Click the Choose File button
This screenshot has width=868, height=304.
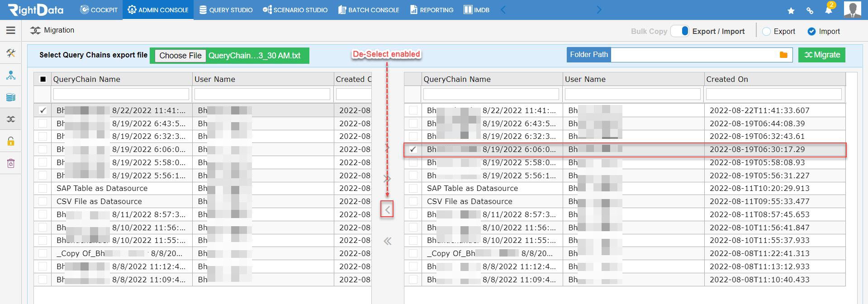[180, 56]
